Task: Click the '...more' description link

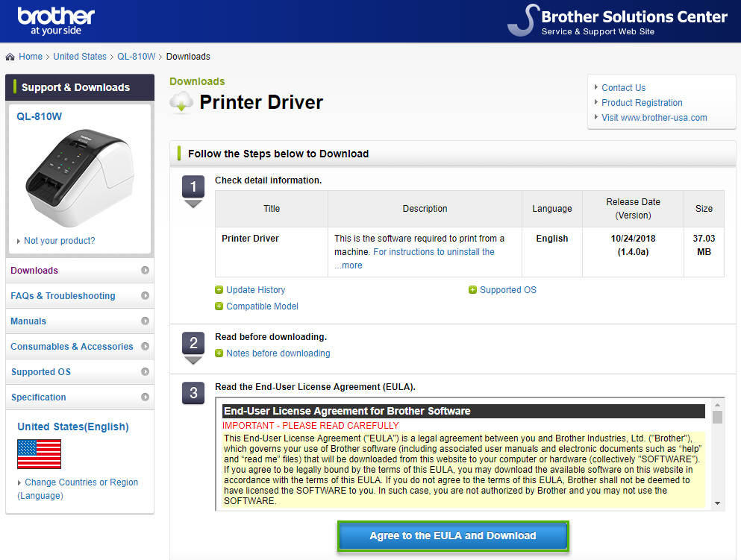Action: tap(348, 265)
